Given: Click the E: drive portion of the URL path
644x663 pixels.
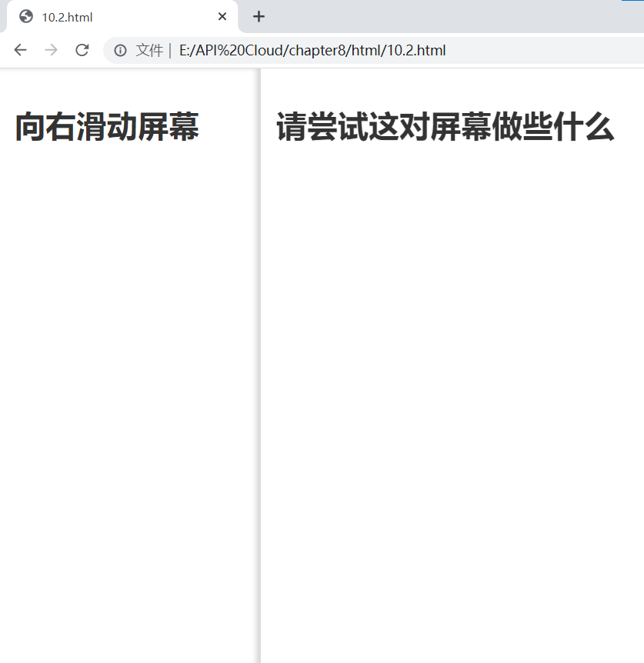Looking at the screenshot, I should [182, 50].
